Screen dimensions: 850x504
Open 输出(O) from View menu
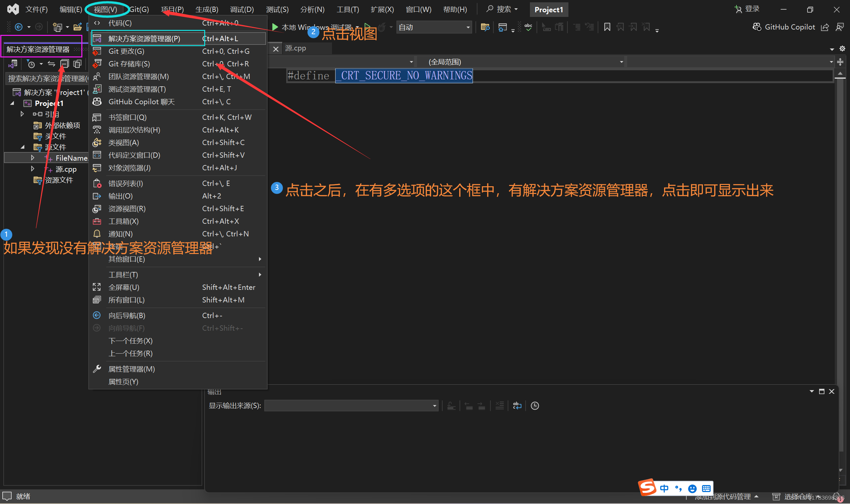[178, 196]
